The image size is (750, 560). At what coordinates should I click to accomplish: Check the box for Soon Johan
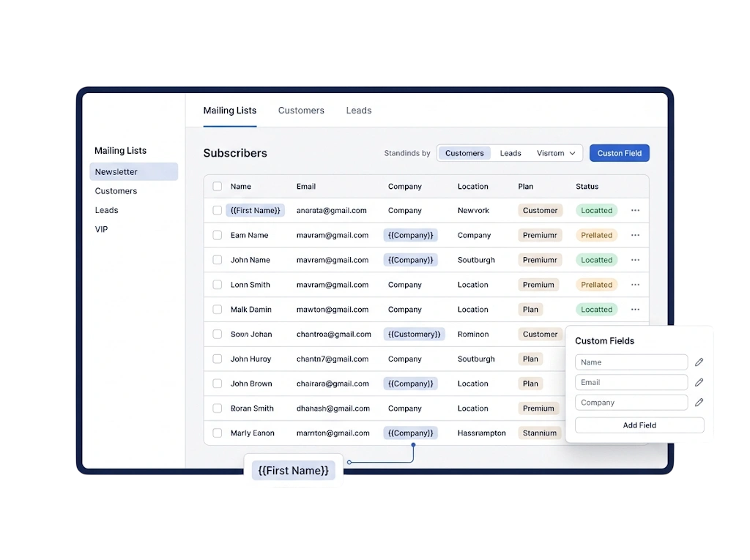click(217, 335)
